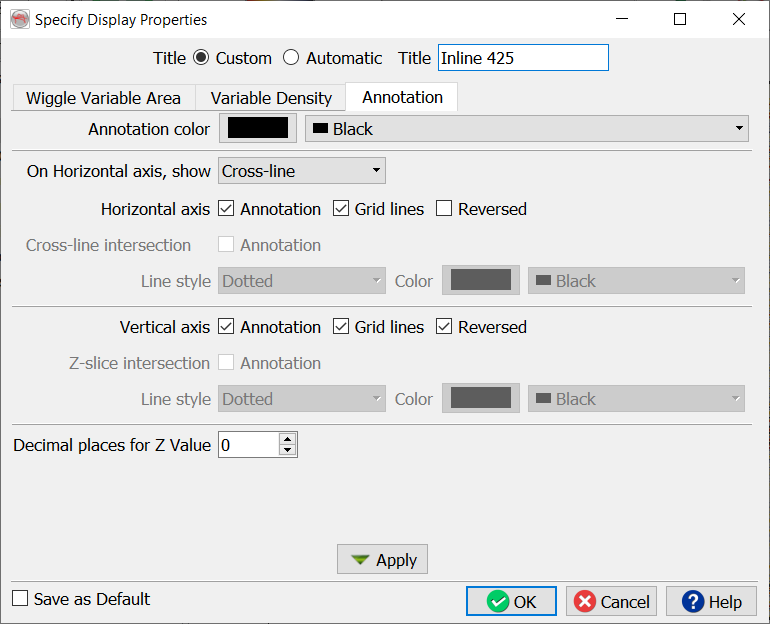Click the application icon in title bar

pos(20,19)
